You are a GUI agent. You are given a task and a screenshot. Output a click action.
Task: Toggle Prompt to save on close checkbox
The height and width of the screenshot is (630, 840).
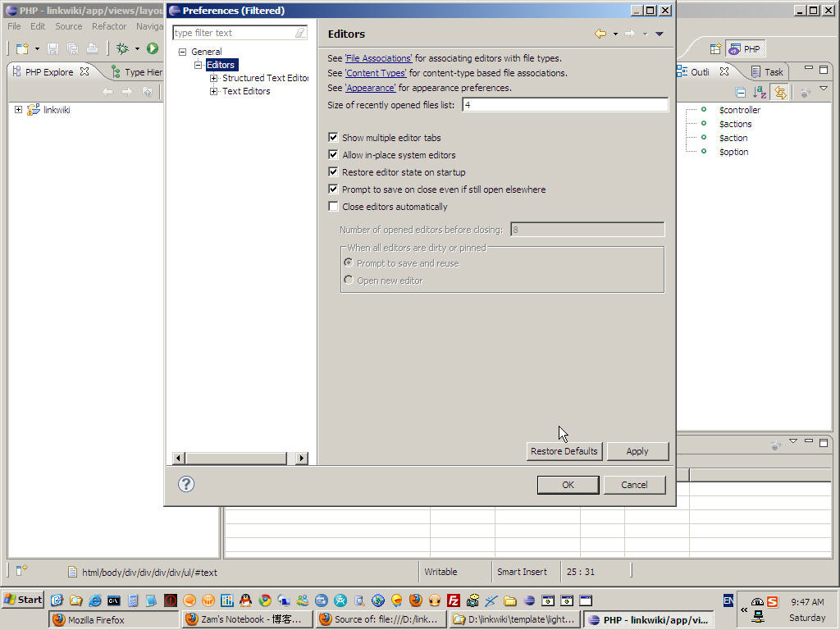333,189
